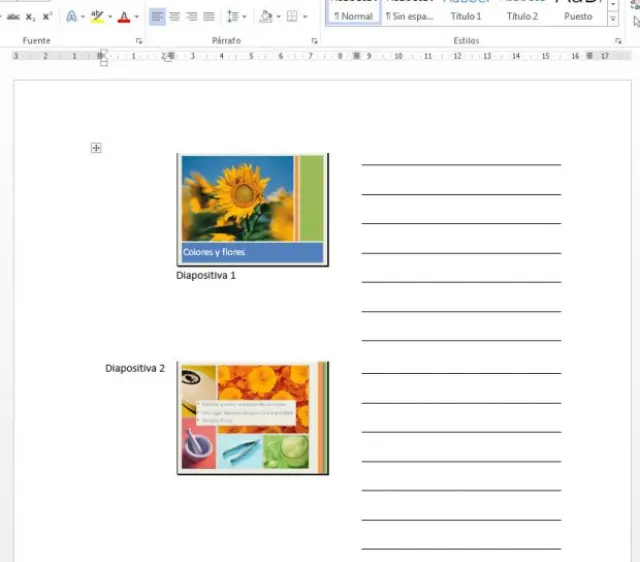Screen dimensions: 640x562
Task: Open line and paragraph spacing
Action: tap(232, 17)
